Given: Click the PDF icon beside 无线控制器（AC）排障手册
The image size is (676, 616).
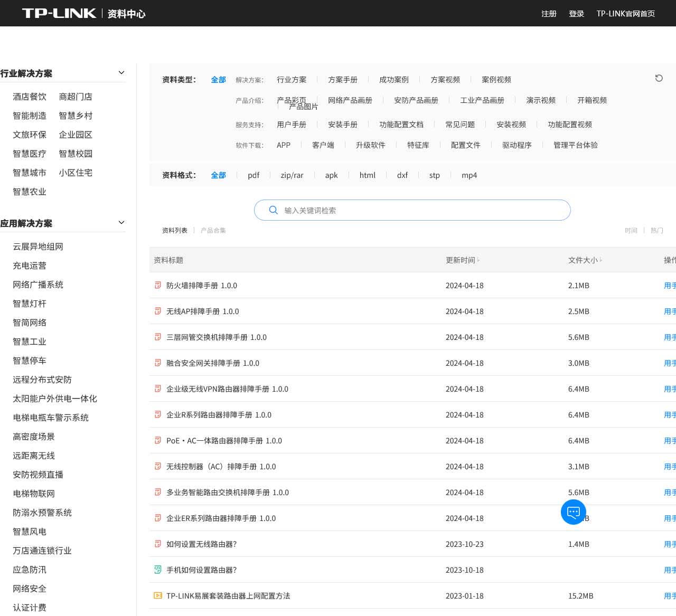Looking at the screenshot, I should (x=157, y=466).
